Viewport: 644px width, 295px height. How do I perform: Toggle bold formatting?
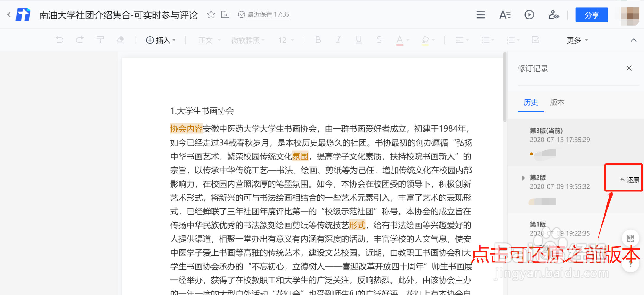coord(318,40)
